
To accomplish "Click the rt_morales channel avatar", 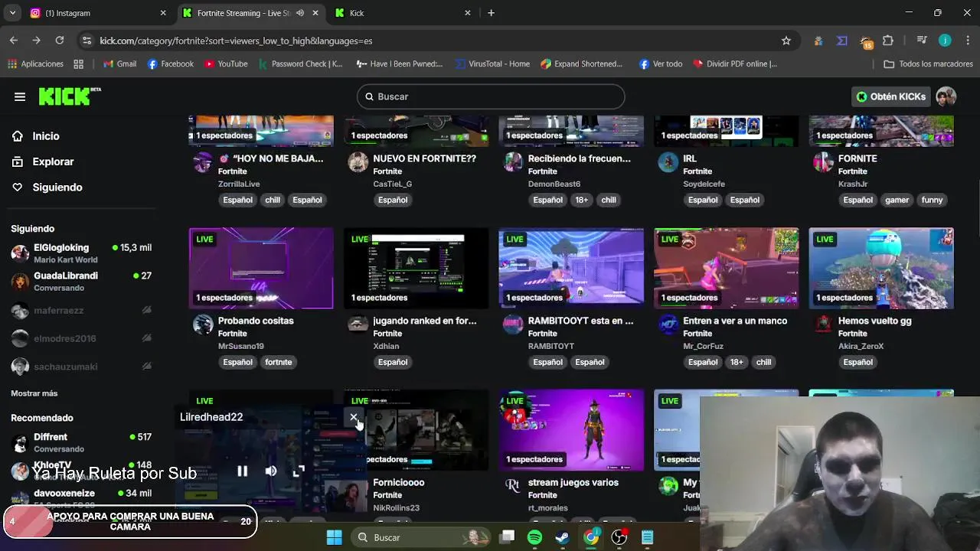I will [x=513, y=487].
